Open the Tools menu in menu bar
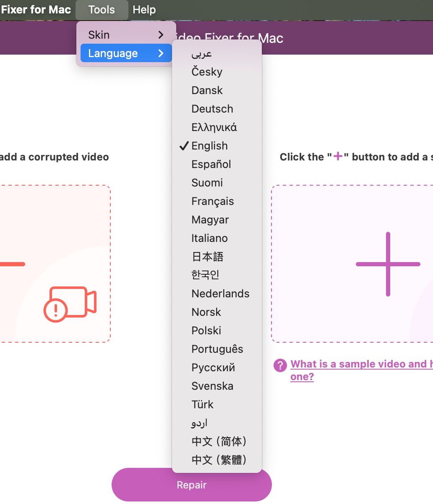 pyautogui.click(x=102, y=10)
